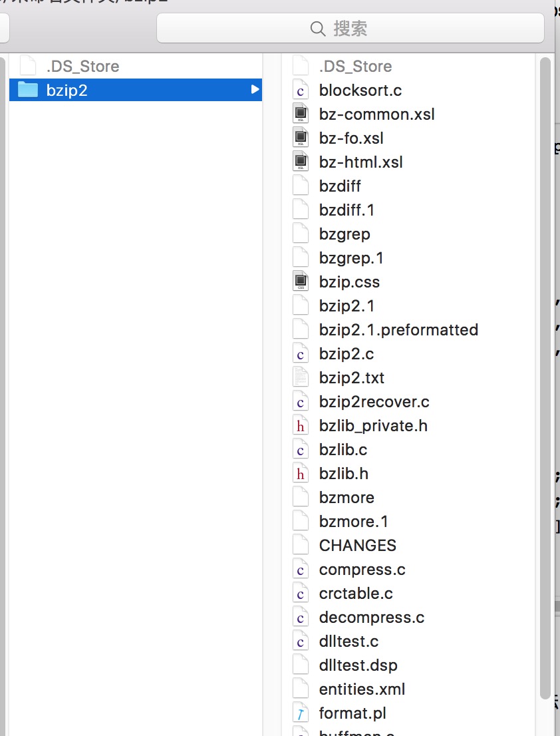Select the CHANGES file
The image size is (560, 736).
(357, 546)
